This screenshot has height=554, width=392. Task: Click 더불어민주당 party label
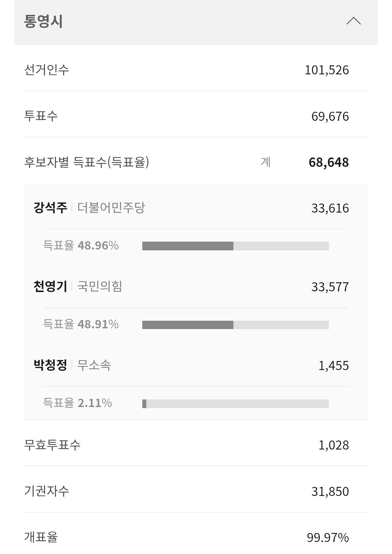click(x=111, y=208)
